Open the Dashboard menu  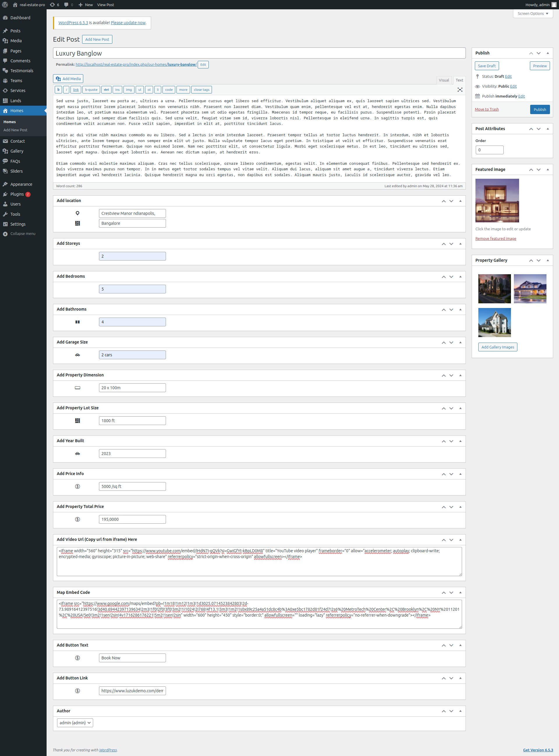pyautogui.click(x=20, y=17)
